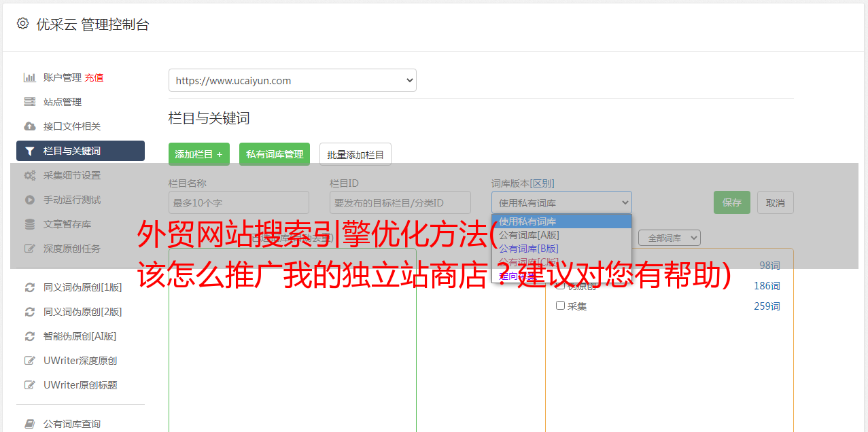868x432 pixels.
Task: Choose 使用私有词库 in the open dropdown list
Action: 561,221
